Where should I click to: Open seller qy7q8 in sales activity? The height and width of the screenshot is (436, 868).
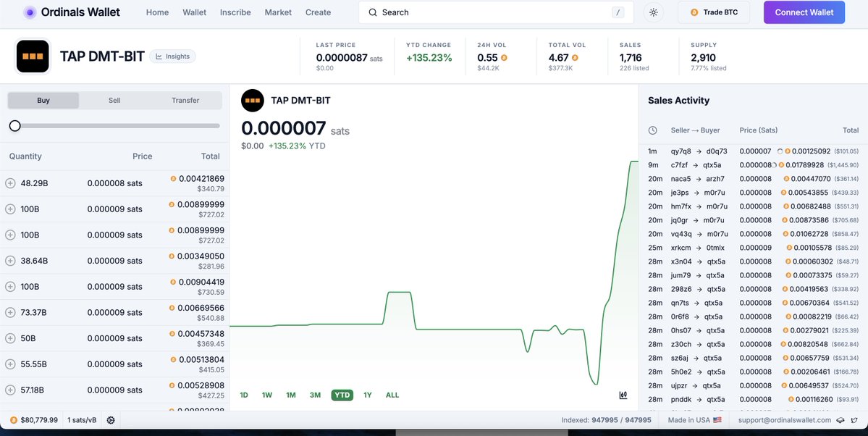point(681,151)
